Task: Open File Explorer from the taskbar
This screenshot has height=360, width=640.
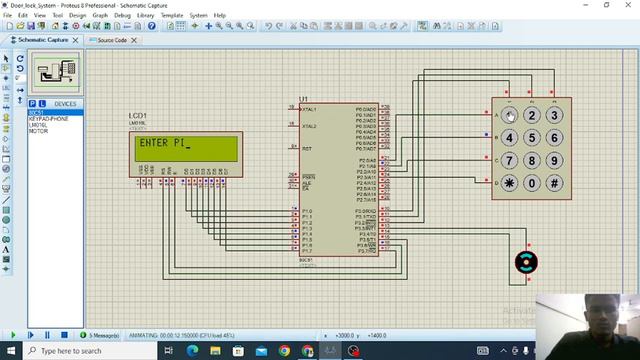Action: point(215,351)
